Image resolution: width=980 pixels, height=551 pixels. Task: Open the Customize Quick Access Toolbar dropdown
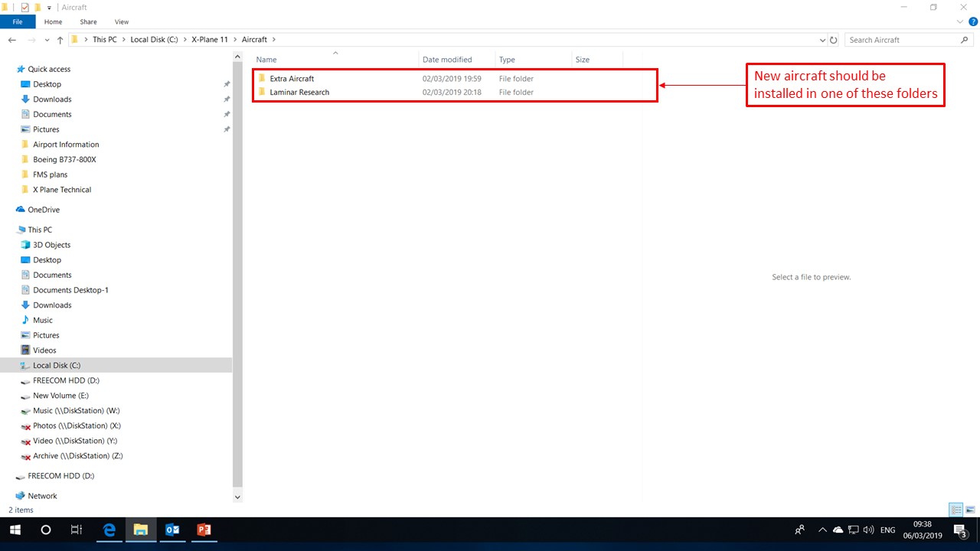point(49,8)
